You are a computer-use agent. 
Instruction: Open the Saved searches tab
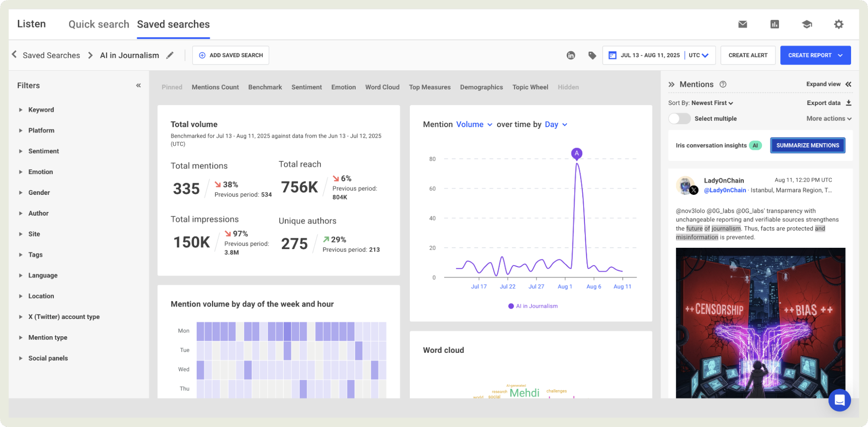[x=173, y=24]
